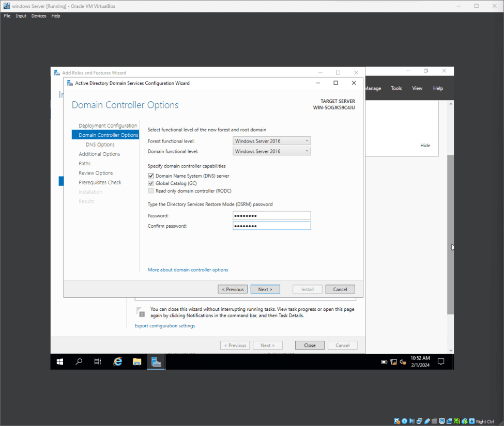Click Next in AD DS Configuration Wizard
This screenshot has height=426, width=504.
click(x=265, y=289)
